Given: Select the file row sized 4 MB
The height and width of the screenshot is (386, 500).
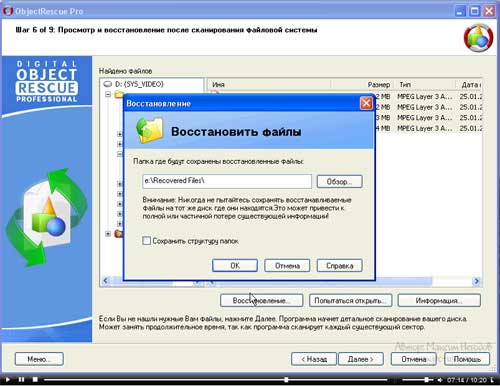Looking at the screenshot, I should (x=428, y=128).
